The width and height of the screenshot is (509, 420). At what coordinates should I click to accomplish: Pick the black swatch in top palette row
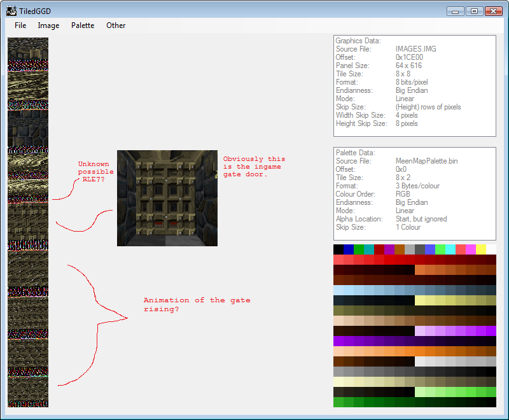click(338, 249)
